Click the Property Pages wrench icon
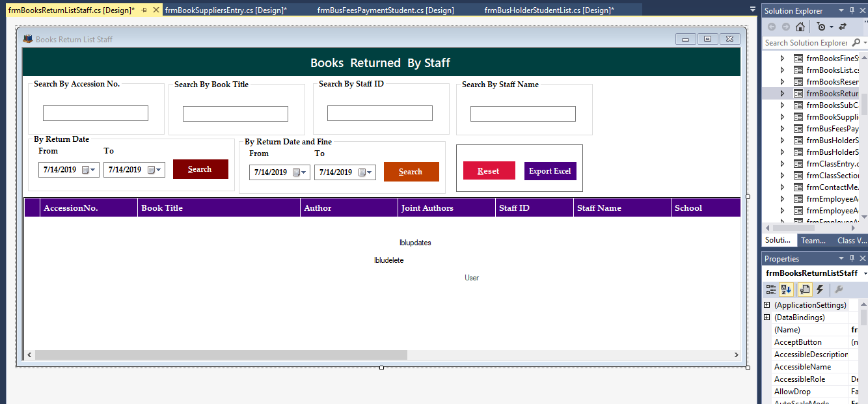Screen dimensions: 868x404 pyautogui.click(x=839, y=290)
